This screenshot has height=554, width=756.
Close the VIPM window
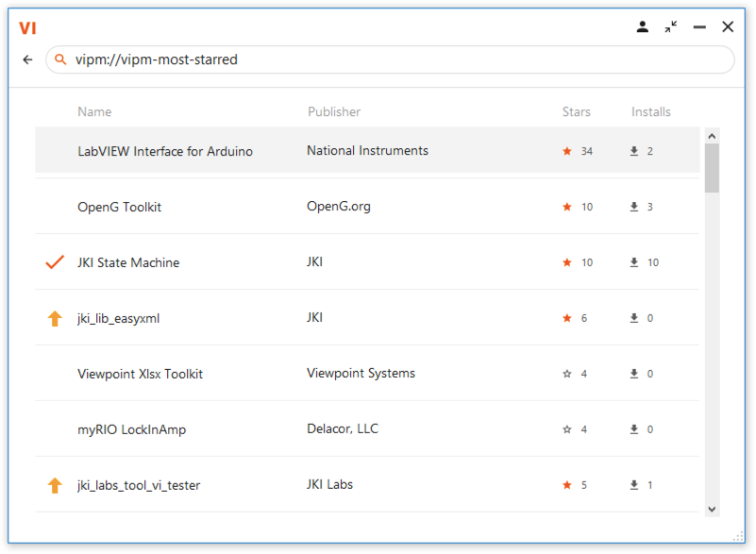point(728,27)
